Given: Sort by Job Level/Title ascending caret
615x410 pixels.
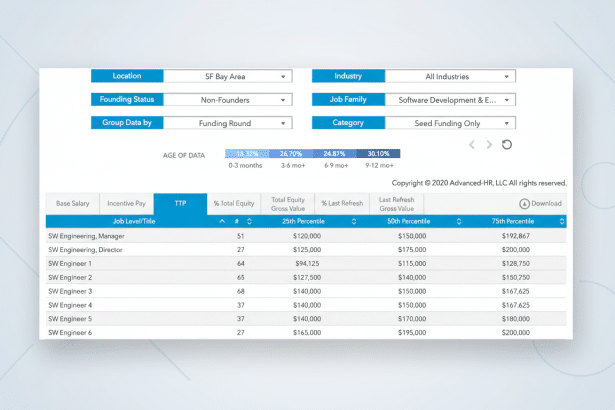Looking at the screenshot, I should pos(222,221).
